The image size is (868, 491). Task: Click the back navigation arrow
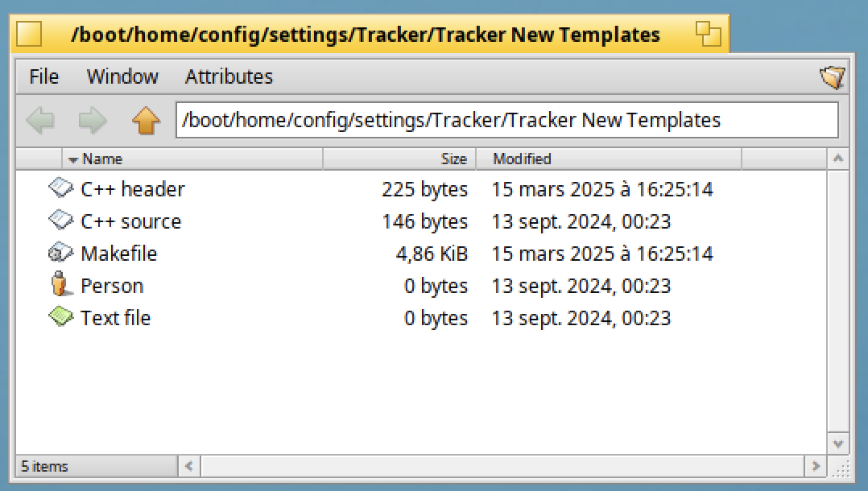pyautogui.click(x=41, y=121)
